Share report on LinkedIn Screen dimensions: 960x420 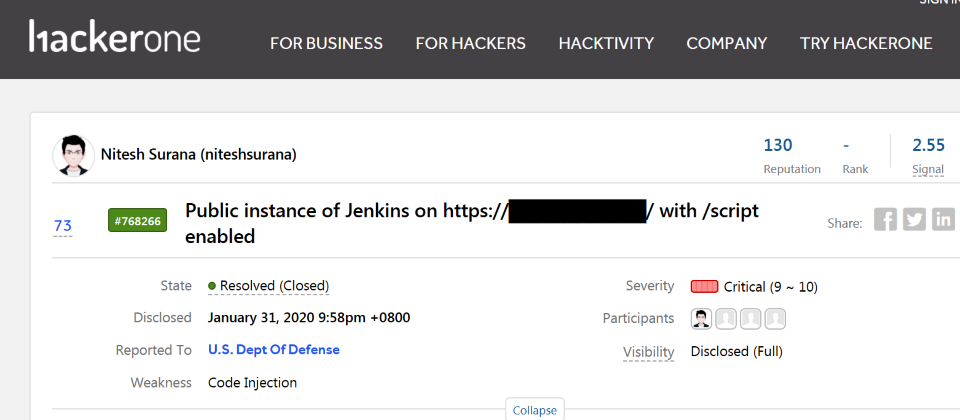(x=943, y=220)
